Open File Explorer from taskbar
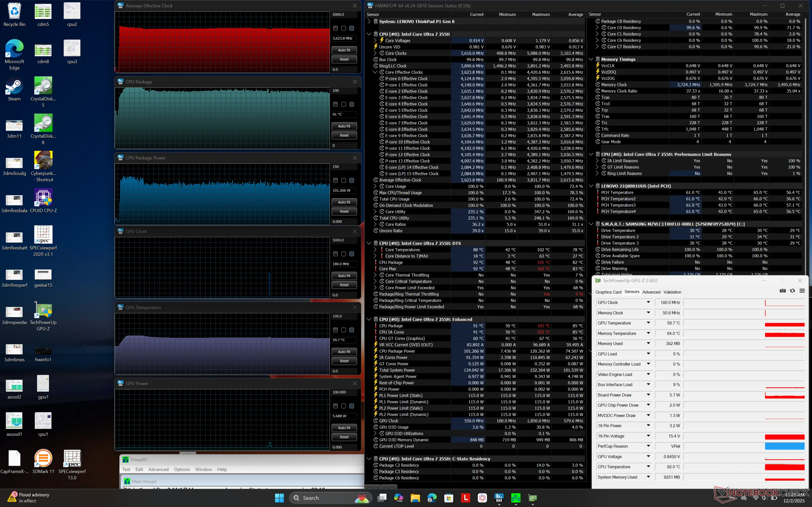This screenshot has width=812, height=507. coord(415,498)
